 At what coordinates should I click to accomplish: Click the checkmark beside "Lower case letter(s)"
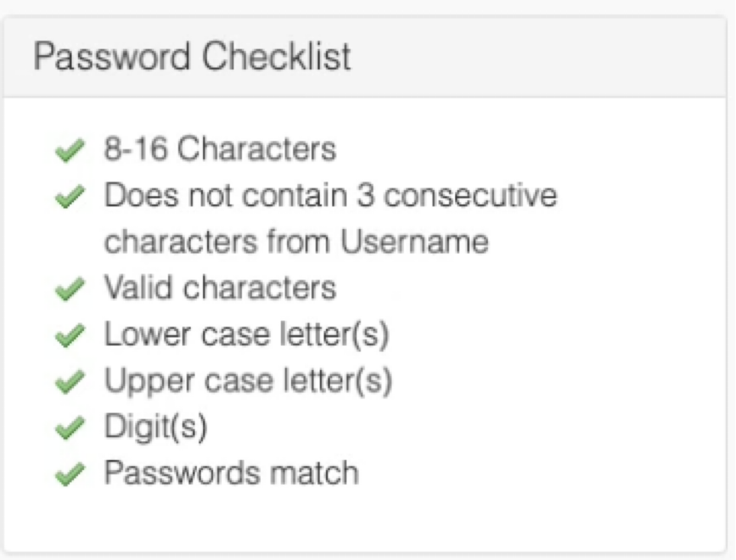(x=69, y=336)
